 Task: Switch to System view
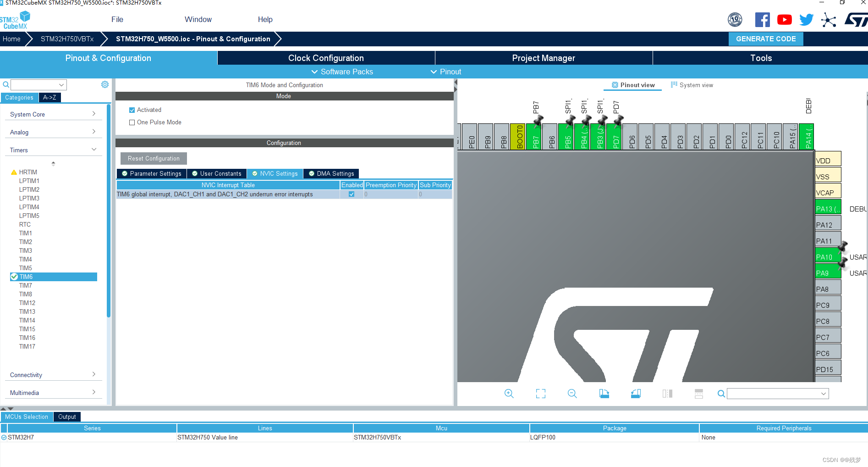[x=692, y=85]
